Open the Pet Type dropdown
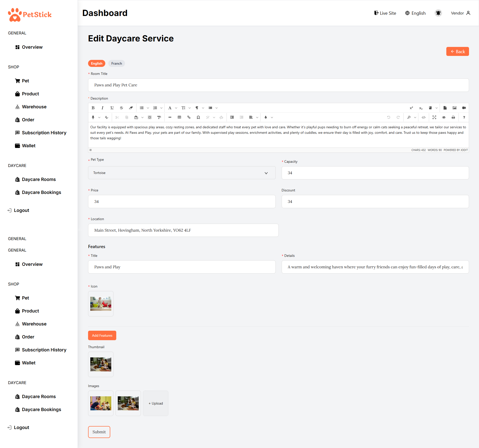Viewport: 479px width, 448px height. pyautogui.click(x=182, y=173)
